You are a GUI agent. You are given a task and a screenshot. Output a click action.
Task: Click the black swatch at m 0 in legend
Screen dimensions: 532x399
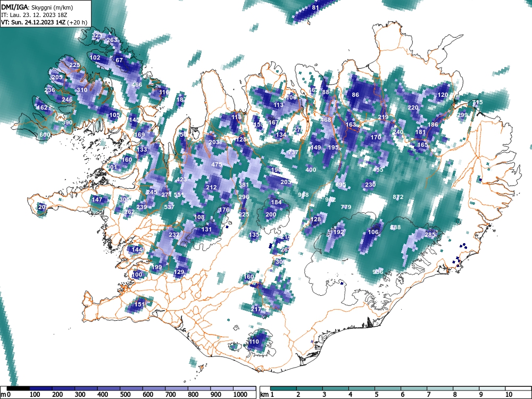[x=18, y=388]
